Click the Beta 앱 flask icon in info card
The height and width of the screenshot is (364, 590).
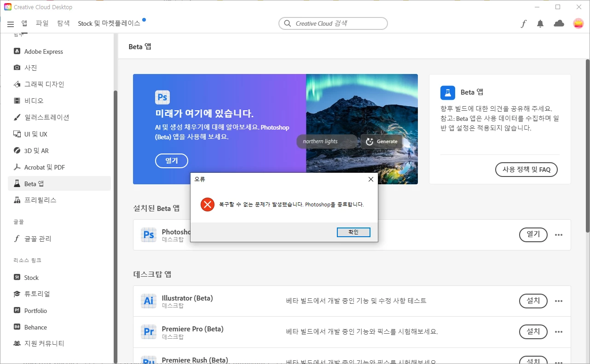448,92
